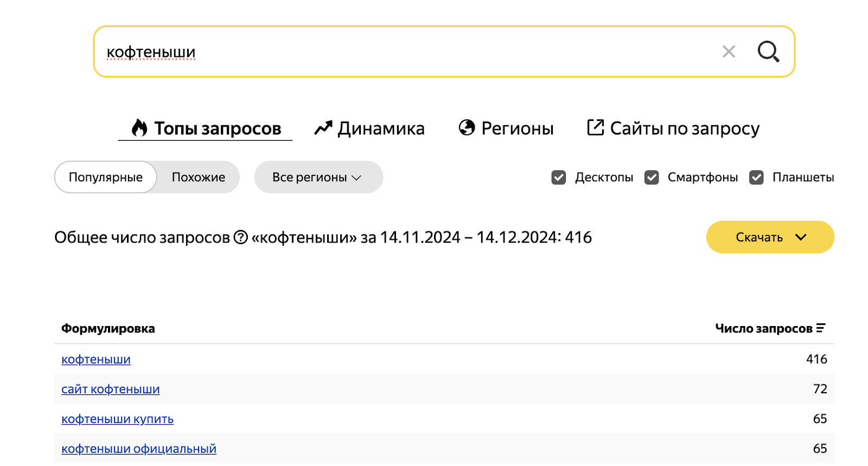The height and width of the screenshot is (466, 868).
Task: Expand the Все регионы dropdown
Action: [318, 177]
